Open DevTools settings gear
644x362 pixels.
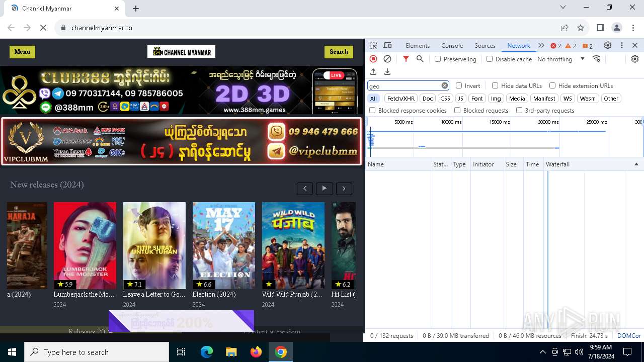pyautogui.click(x=608, y=45)
